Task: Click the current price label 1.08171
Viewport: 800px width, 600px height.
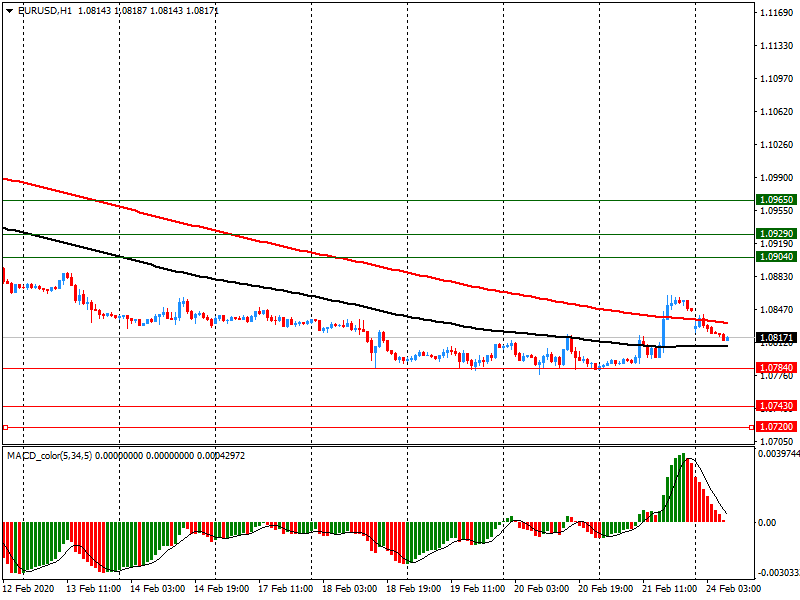Action: [x=777, y=338]
